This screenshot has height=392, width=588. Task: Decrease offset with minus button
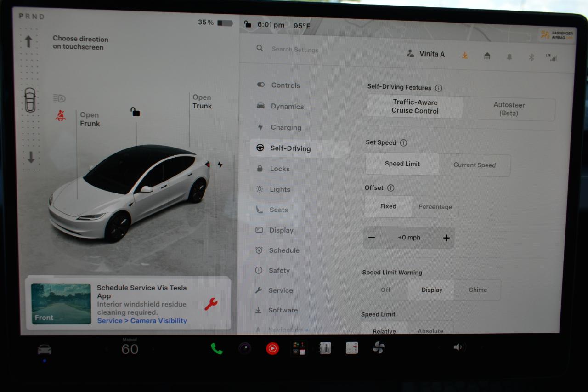click(372, 238)
